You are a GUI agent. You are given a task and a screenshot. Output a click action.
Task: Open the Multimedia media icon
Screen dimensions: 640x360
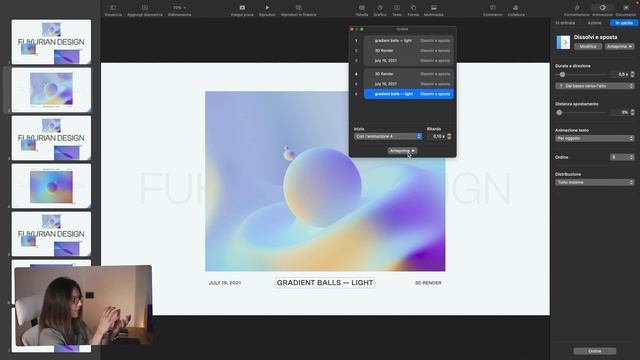coord(433,8)
